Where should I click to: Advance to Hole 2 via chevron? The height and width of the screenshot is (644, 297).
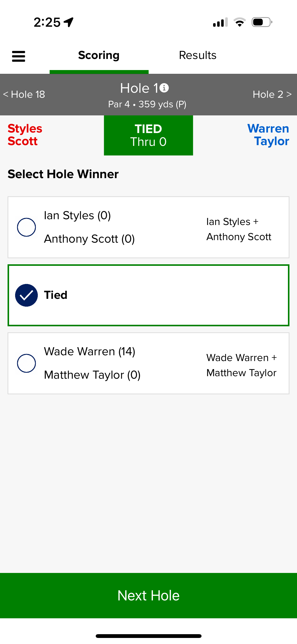[272, 94]
